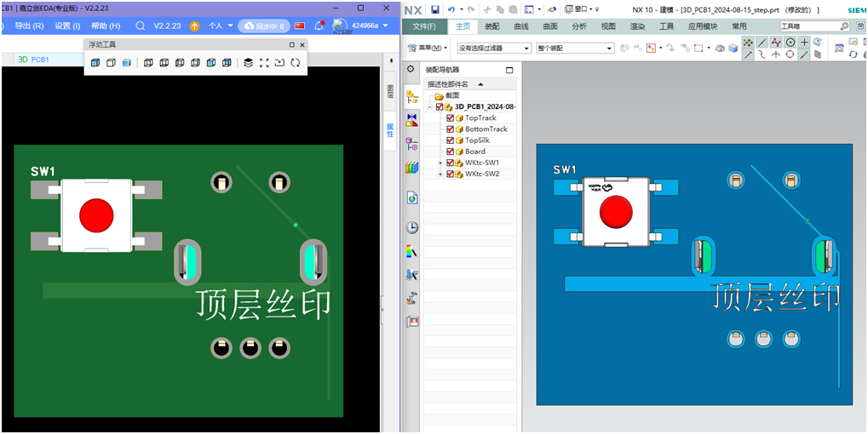Open the selection filter dropdown
868x434 pixels.
point(494,49)
